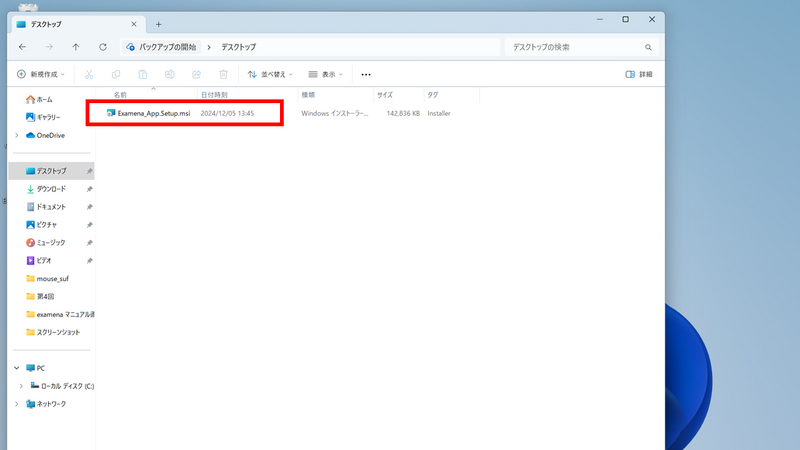Select Examena_App.Setup.msi file
The width and height of the screenshot is (800, 450).
pyautogui.click(x=154, y=113)
